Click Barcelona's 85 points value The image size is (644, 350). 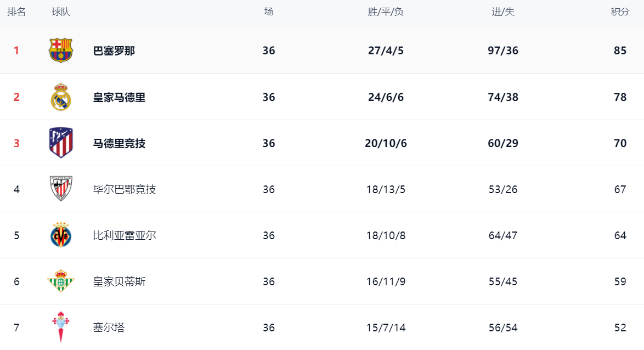(x=620, y=50)
